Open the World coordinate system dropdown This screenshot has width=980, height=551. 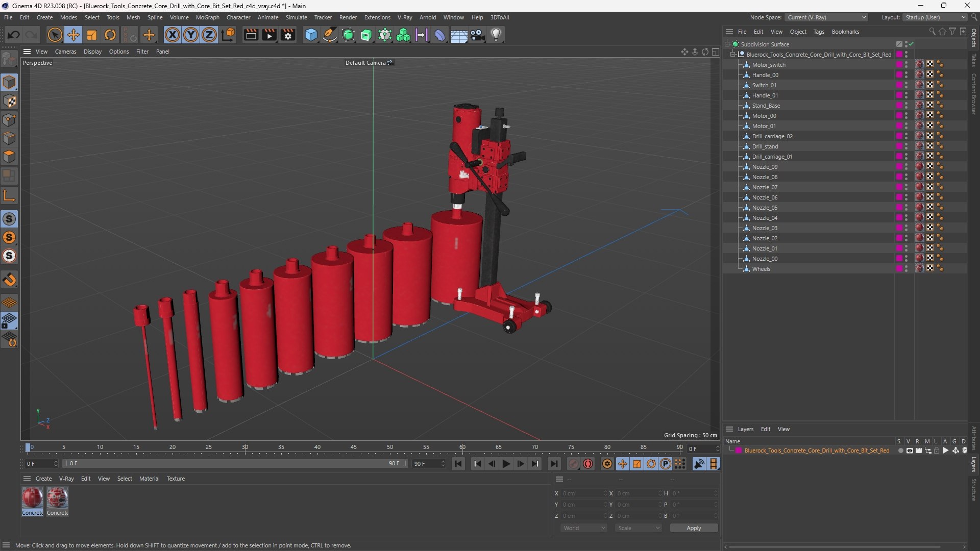[584, 528]
